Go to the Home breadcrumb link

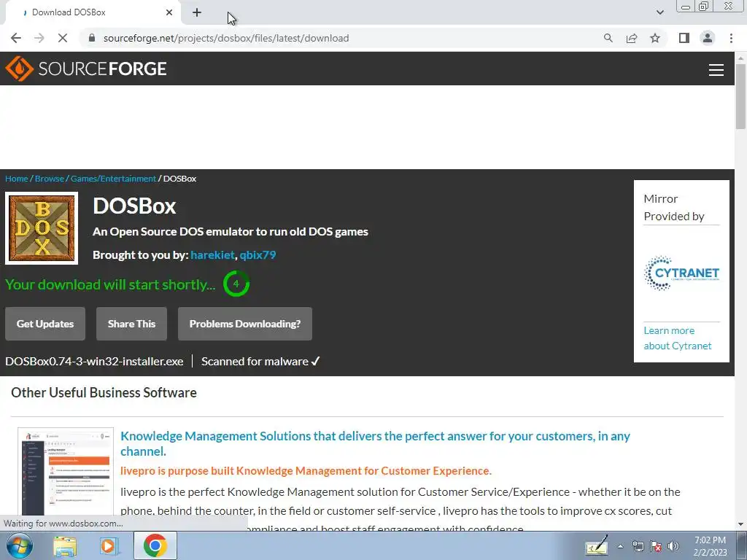(x=17, y=179)
